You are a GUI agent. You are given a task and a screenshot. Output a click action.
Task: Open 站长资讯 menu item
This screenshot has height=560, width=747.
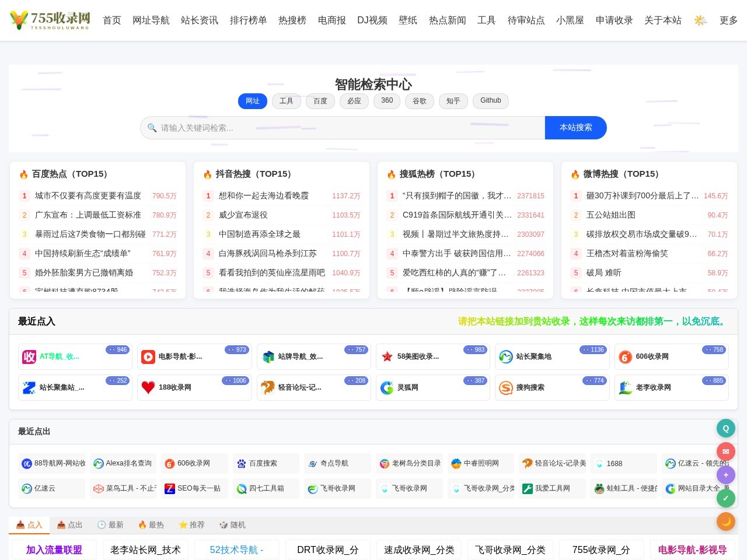[x=200, y=20]
